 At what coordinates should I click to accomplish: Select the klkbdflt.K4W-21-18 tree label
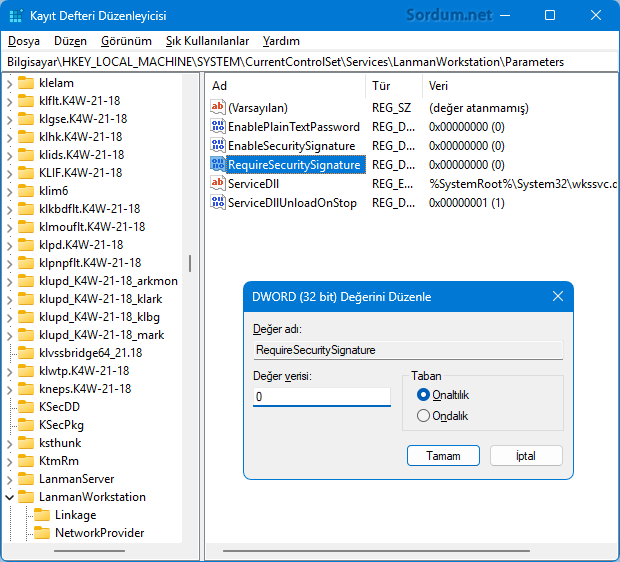point(90,208)
